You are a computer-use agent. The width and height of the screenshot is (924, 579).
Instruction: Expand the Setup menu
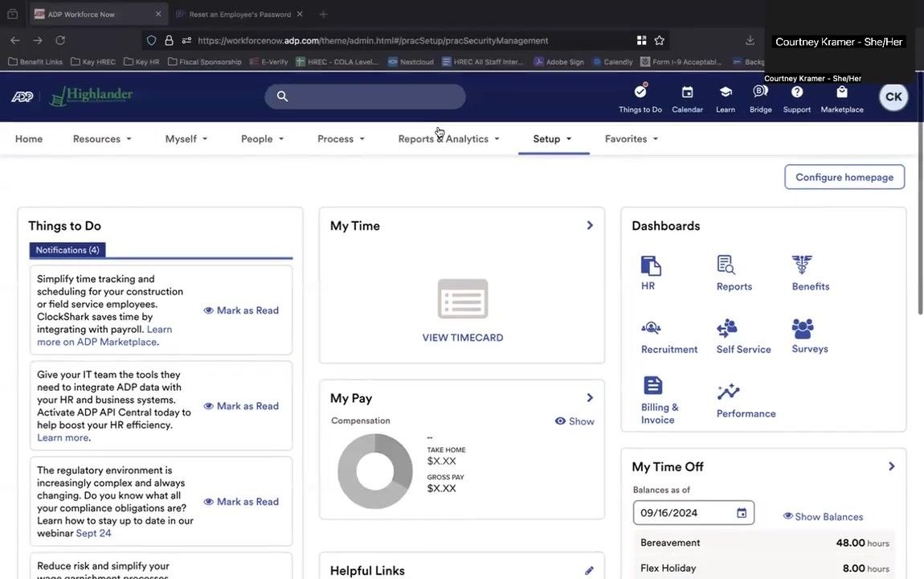pyautogui.click(x=552, y=138)
